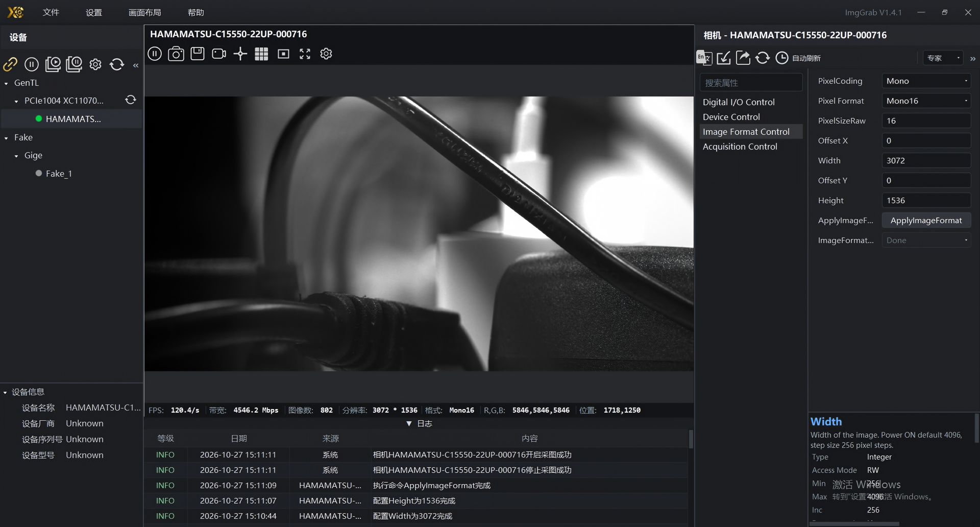Select the Fake_1 device
980x527 pixels.
[x=59, y=174]
